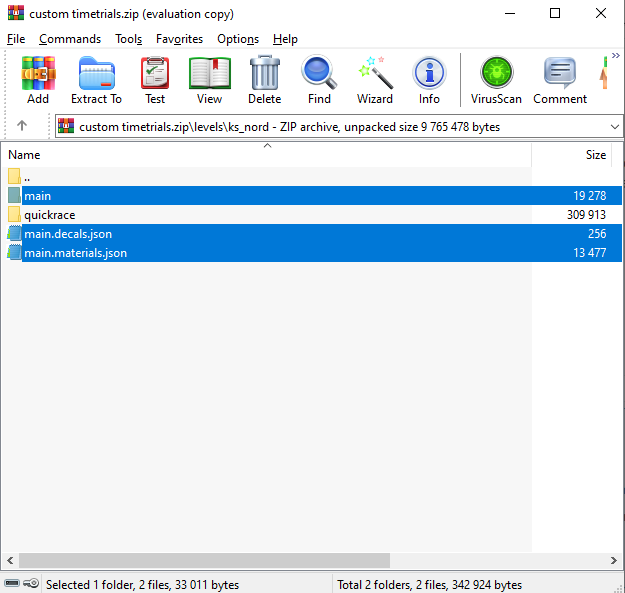
Task: Open the Extract To tool
Action: point(96,80)
